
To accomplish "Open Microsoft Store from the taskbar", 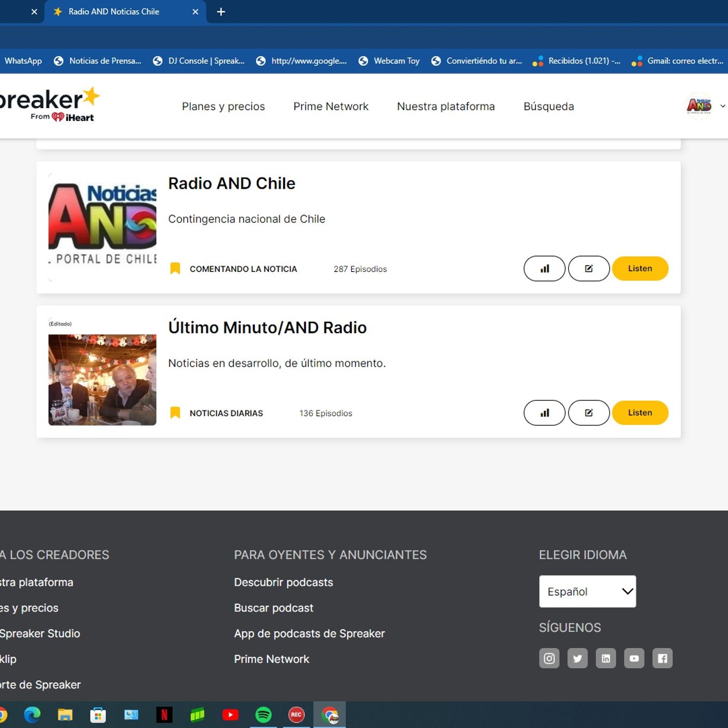I will tap(98, 715).
